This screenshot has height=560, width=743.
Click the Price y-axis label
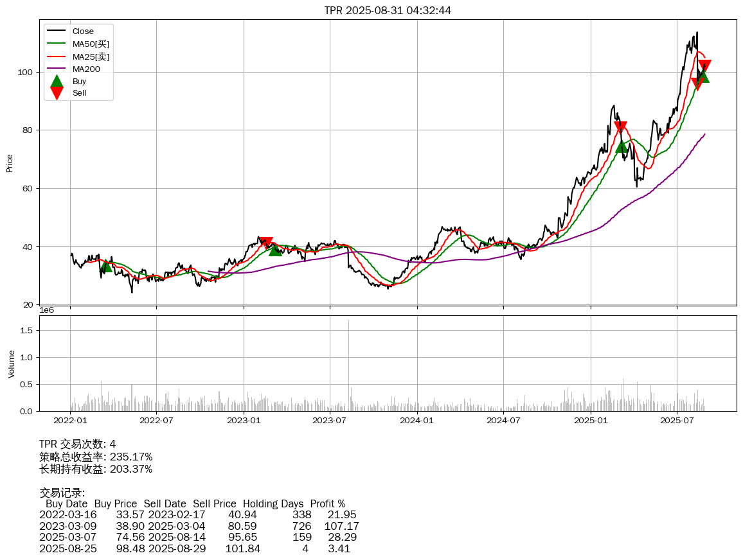pos(10,163)
